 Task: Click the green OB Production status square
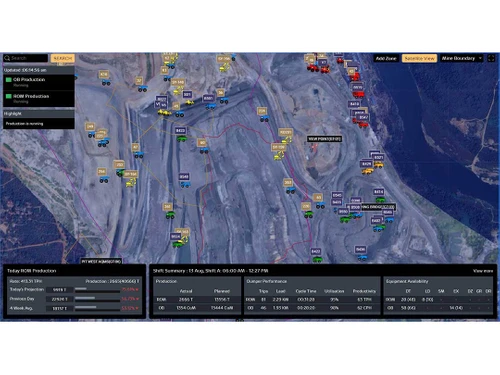[x=9, y=80]
